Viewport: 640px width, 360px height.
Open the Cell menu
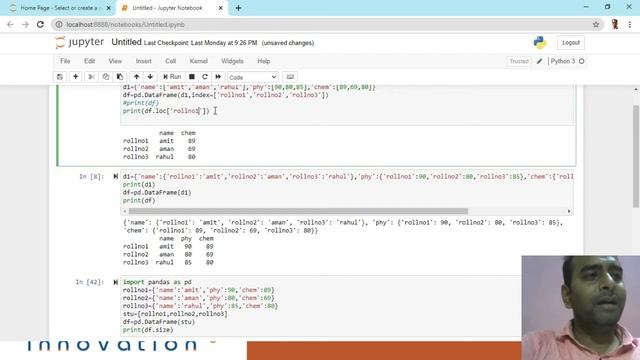click(x=171, y=61)
